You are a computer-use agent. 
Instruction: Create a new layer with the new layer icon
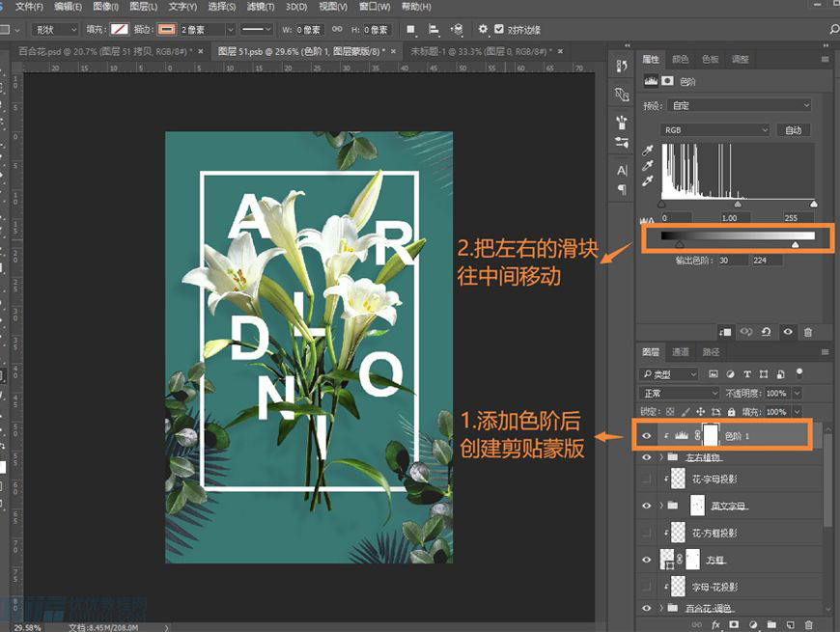click(791, 624)
